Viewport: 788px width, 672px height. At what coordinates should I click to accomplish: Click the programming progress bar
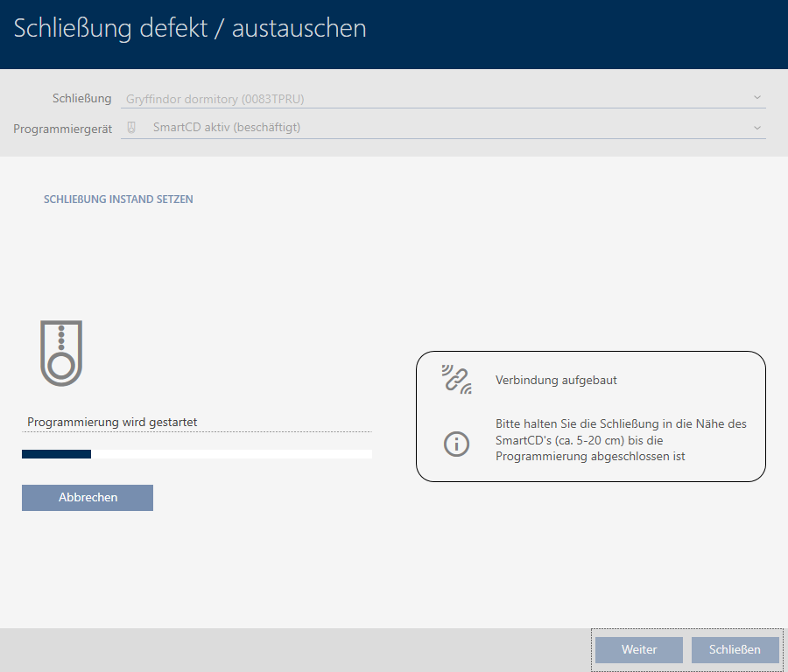(196, 454)
